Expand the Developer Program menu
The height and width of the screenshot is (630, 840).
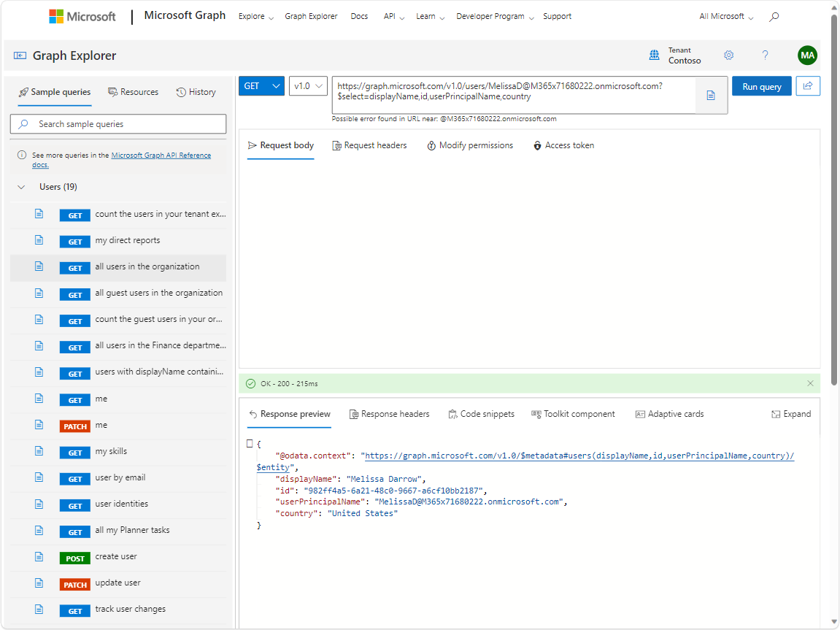tap(495, 17)
